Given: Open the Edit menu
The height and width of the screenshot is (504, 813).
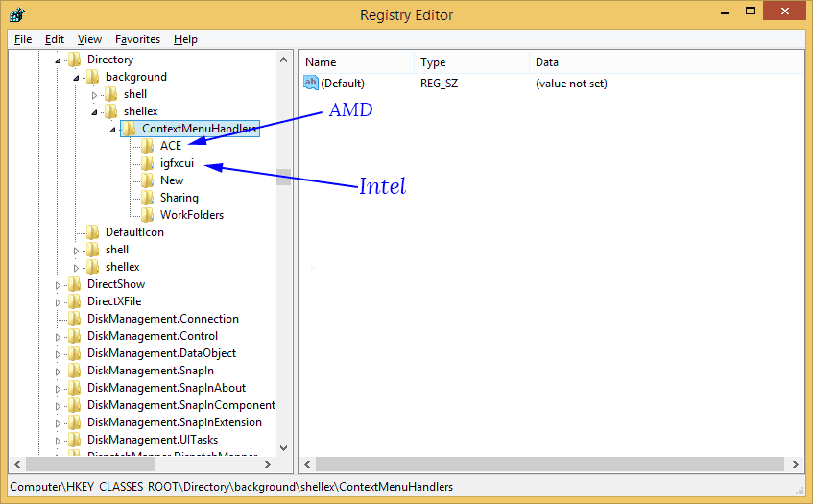Looking at the screenshot, I should 55,39.
